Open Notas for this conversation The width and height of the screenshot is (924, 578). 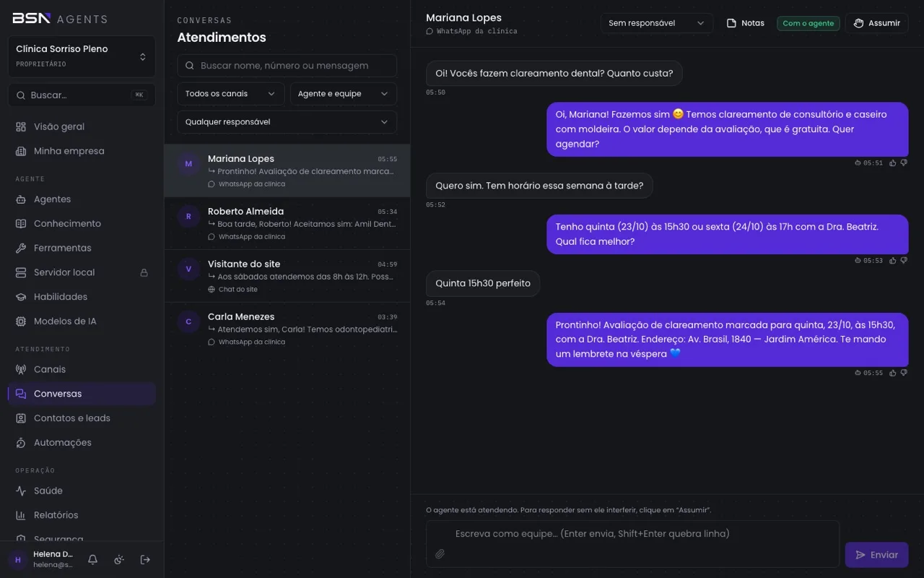tap(745, 23)
